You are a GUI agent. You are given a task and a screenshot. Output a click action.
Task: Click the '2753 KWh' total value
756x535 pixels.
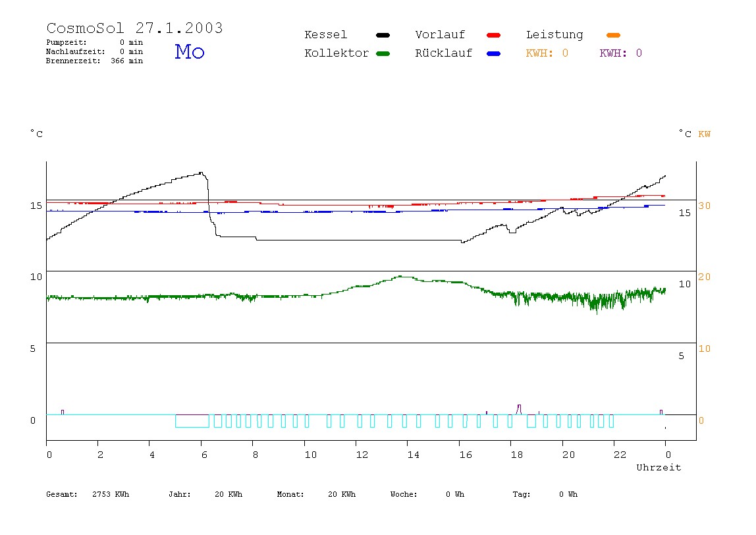(111, 494)
